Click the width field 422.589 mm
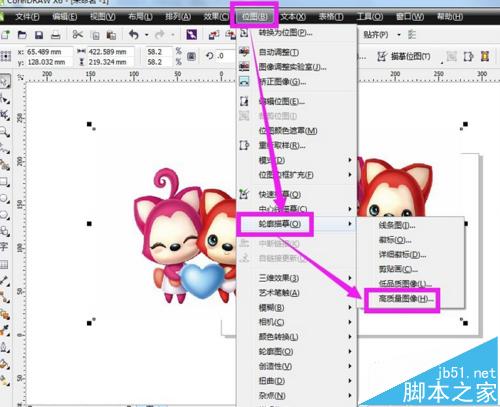 pos(111,52)
